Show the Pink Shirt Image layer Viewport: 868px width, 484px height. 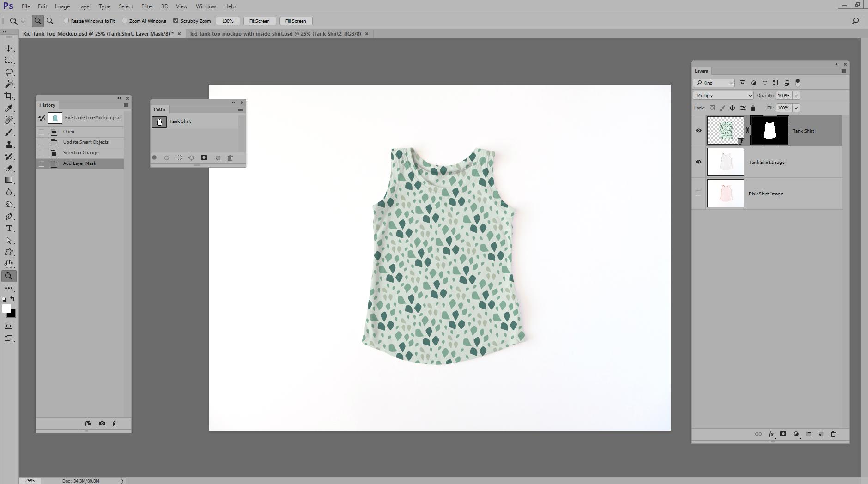698,193
